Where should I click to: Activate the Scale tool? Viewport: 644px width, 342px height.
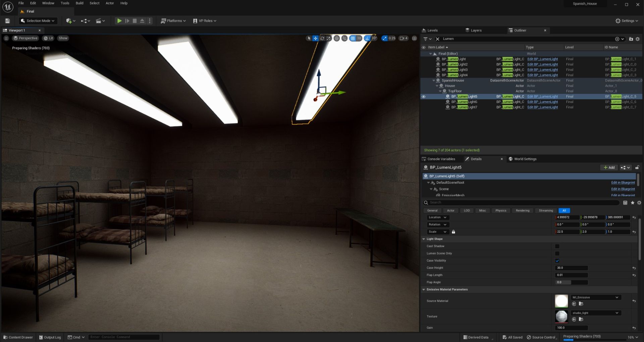click(x=329, y=38)
